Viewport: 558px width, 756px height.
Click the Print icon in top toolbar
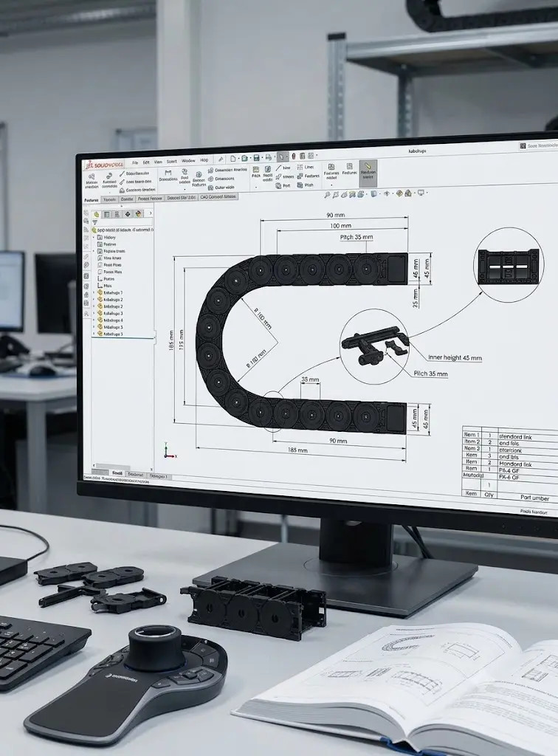[x=269, y=157]
